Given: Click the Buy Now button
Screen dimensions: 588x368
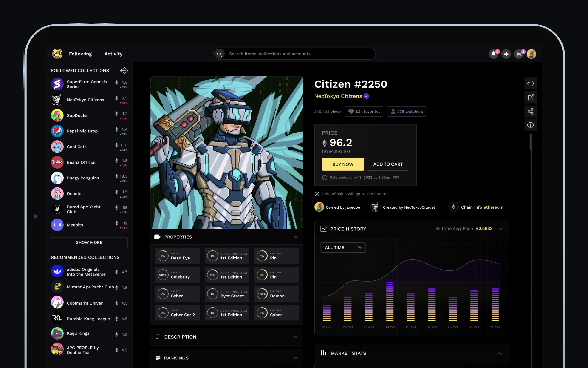Looking at the screenshot, I should pos(343,164).
